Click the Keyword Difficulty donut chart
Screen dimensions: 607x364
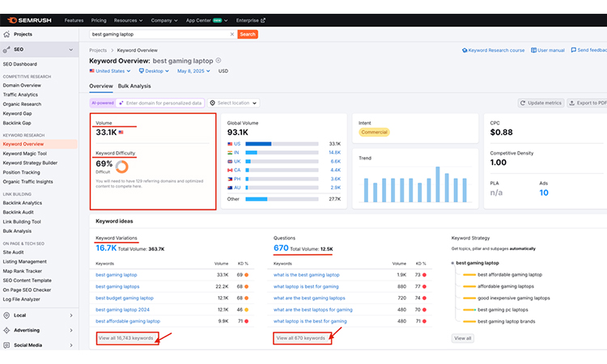(x=122, y=167)
